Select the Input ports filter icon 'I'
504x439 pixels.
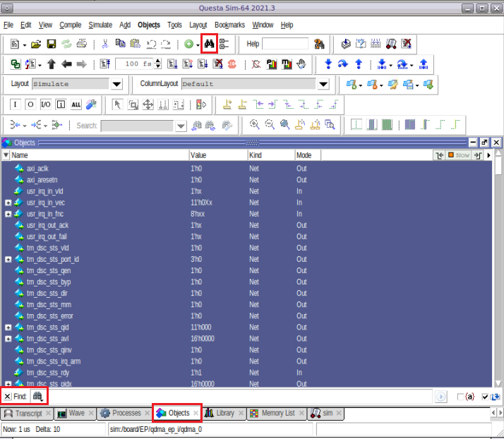[x=16, y=104]
